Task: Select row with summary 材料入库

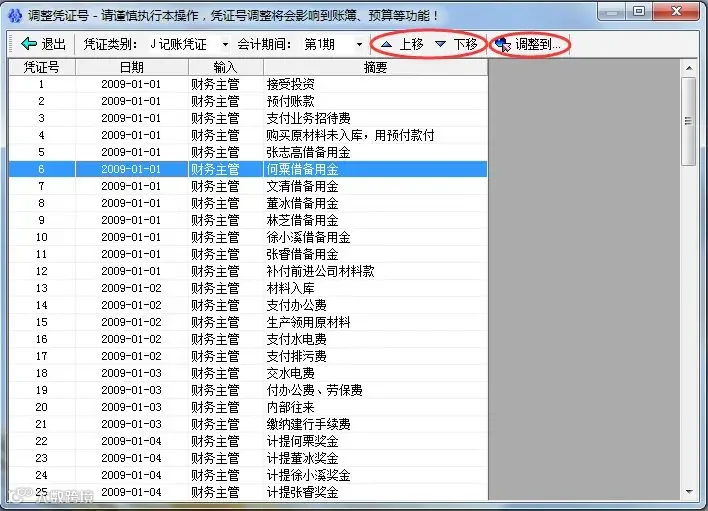Action: [x=248, y=288]
